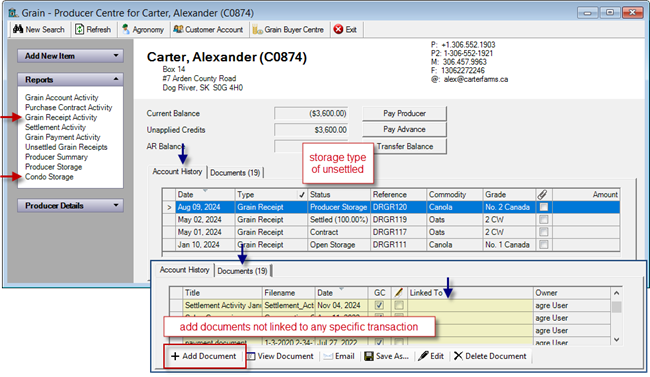Screen dimensions: 650x377
Task: Toggle attachment checkbox for DRGR117 row
Action: click(543, 232)
